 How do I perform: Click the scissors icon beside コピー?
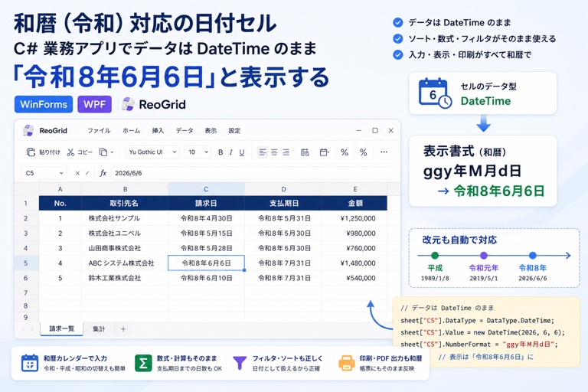pyautogui.click(x=70, y=152)
